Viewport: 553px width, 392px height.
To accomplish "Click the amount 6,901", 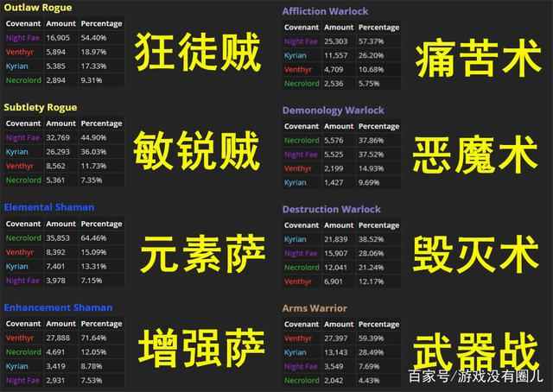I will pyautogui.click(x=334, y=281).
